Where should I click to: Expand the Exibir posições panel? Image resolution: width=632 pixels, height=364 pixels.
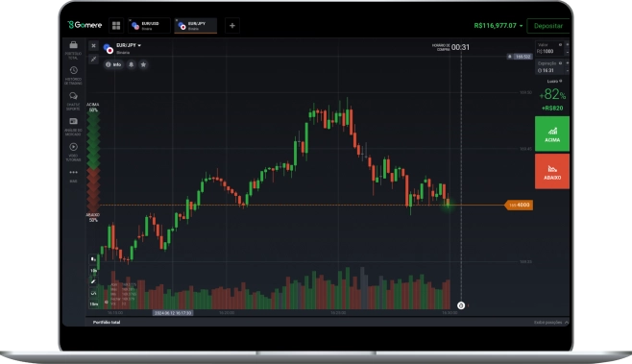tap(551, 323)
